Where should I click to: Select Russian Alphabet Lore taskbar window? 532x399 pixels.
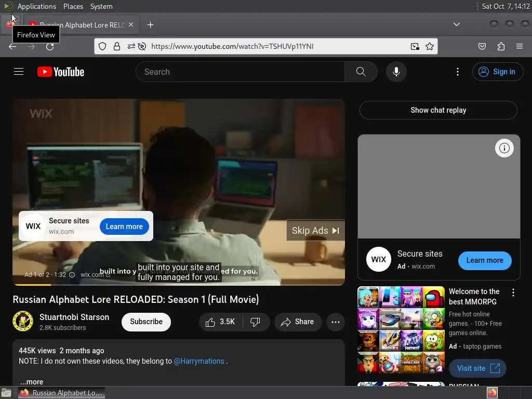(61, 393)
